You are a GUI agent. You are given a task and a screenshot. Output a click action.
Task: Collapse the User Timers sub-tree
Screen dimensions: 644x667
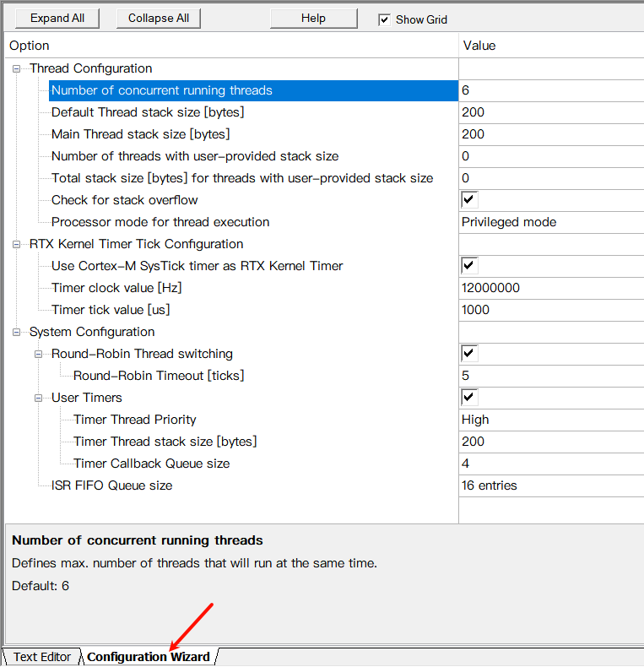point(39,398)
